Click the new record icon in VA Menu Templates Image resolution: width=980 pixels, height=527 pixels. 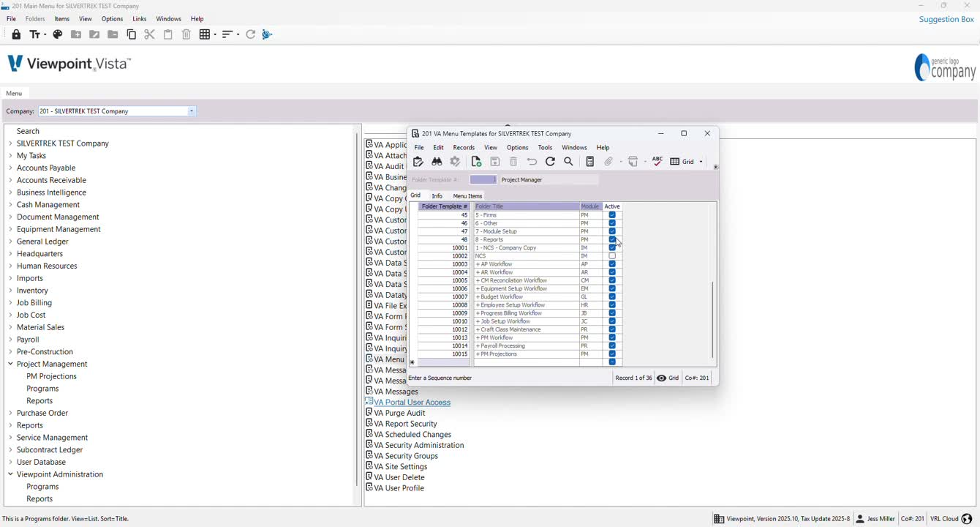coord(476,162)
